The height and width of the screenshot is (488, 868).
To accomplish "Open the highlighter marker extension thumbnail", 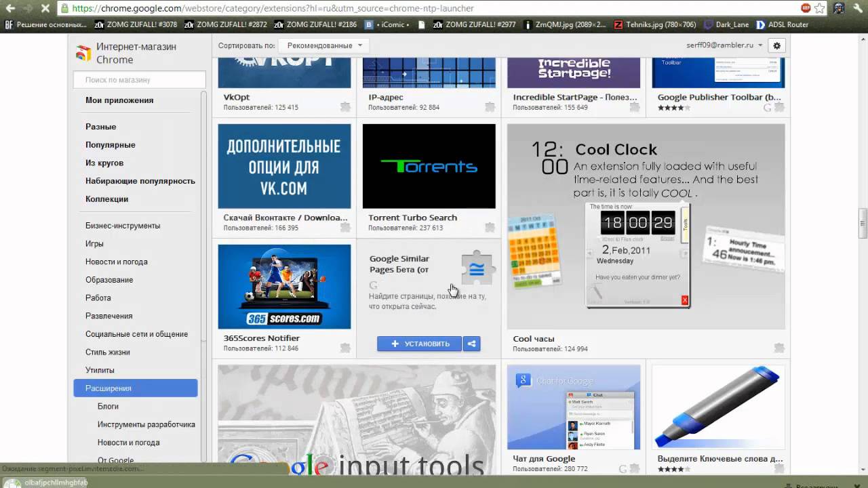I will [718, 407].
